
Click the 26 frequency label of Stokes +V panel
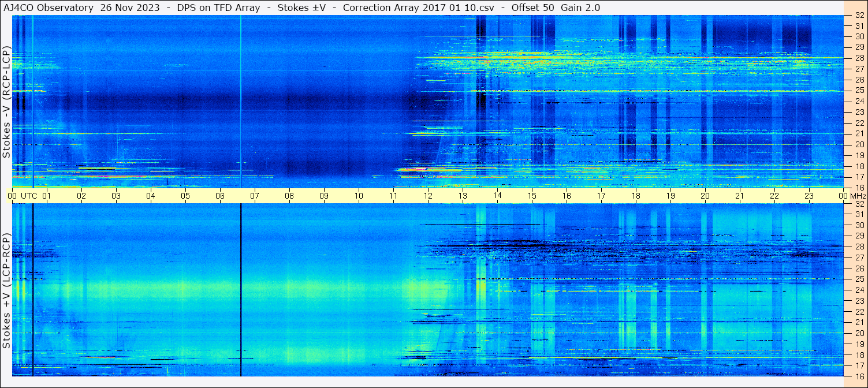[859, 268]
